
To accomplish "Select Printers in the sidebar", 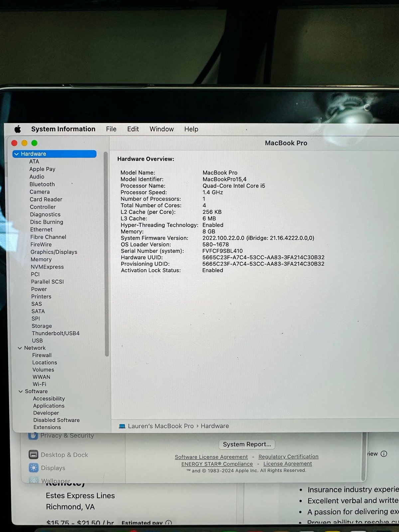I will 41,296.
